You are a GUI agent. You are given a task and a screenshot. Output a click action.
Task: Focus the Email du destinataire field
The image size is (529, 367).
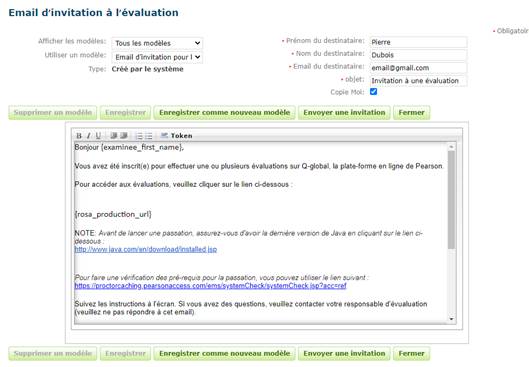(418, 68)
